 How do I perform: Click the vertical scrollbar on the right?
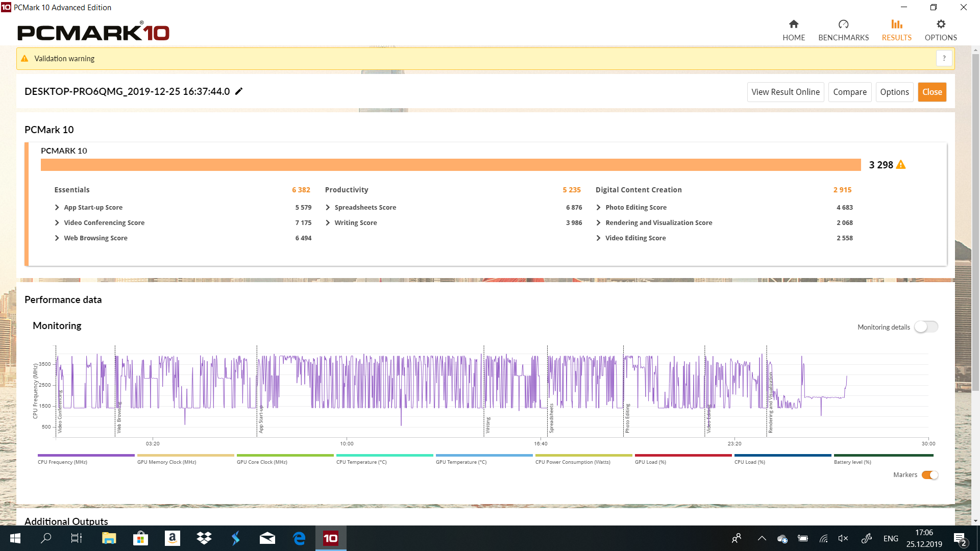click(x=975, y=222)
